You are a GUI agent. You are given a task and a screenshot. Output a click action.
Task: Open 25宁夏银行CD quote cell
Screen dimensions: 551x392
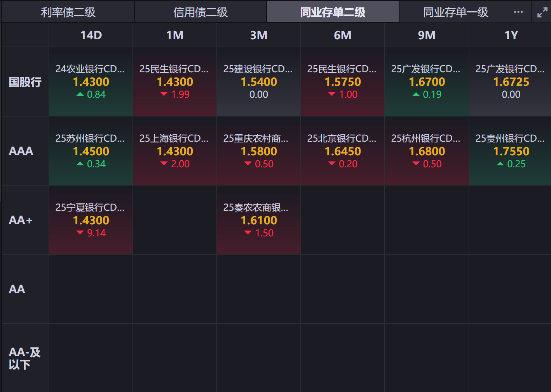[91, 220]
